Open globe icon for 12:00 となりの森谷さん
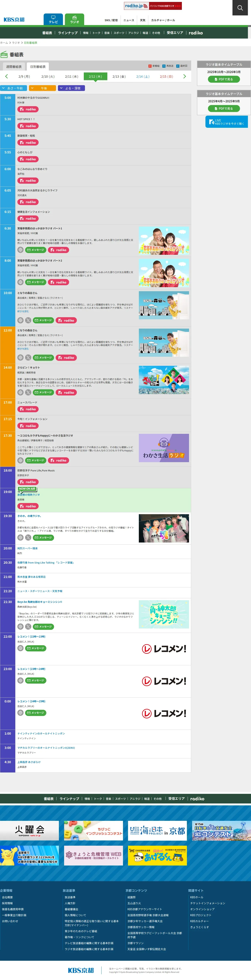The image size is (251, 980). pos(21,358)
